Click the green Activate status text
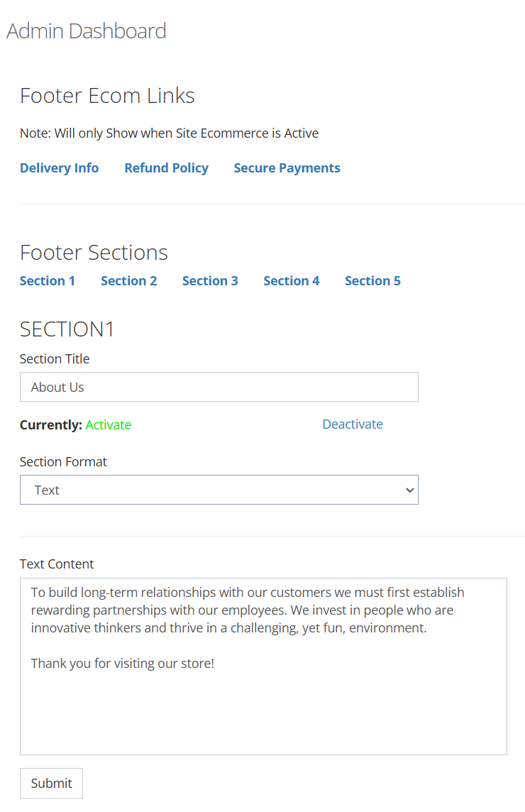This screenshot has height=812, width=525. (109, 425)
